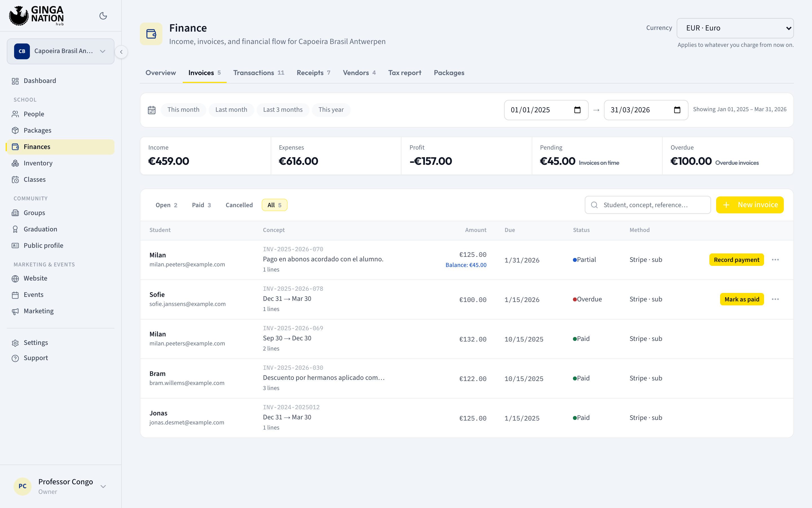Click end date field 31/03/2026

(x=646, y=110)
